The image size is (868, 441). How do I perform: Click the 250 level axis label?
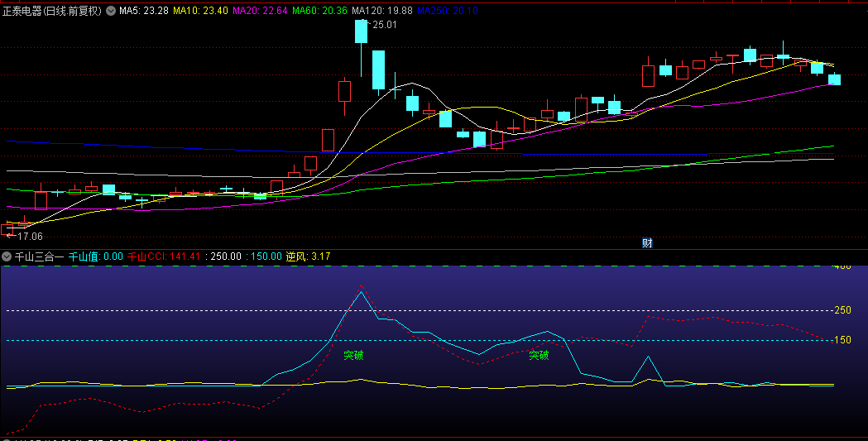842,310
